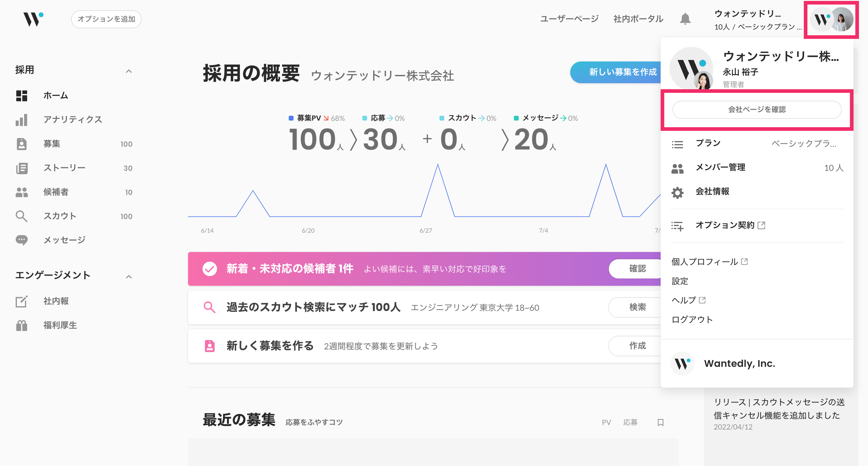This screenshot has height=466, width=868.
Task: Click the notification bell icon
Action: [x=685, y=19]
